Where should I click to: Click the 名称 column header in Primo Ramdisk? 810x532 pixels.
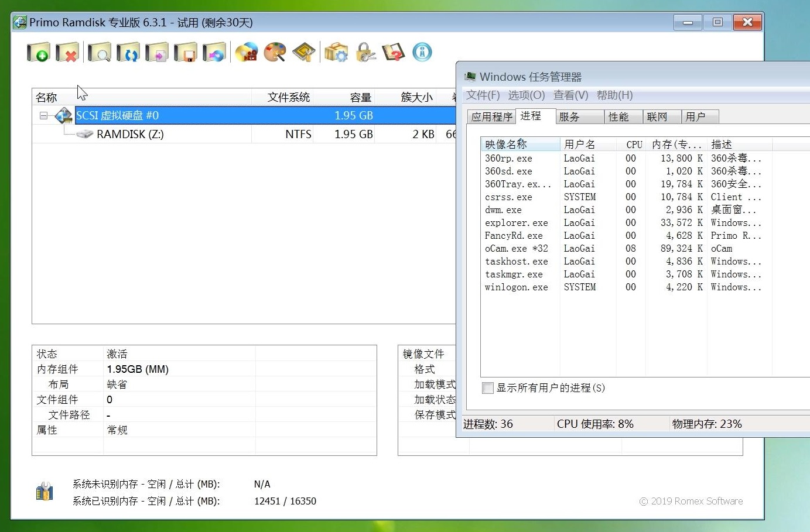(142, 97)
